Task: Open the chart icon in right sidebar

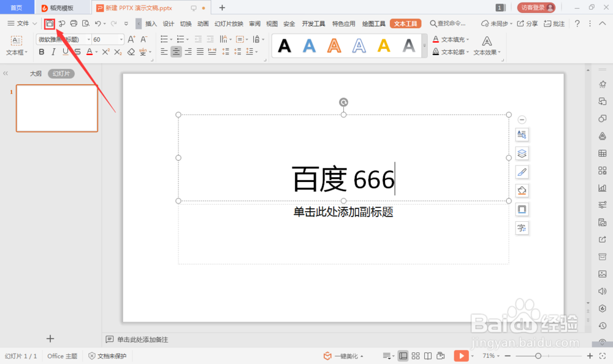Action: [603, 188]
